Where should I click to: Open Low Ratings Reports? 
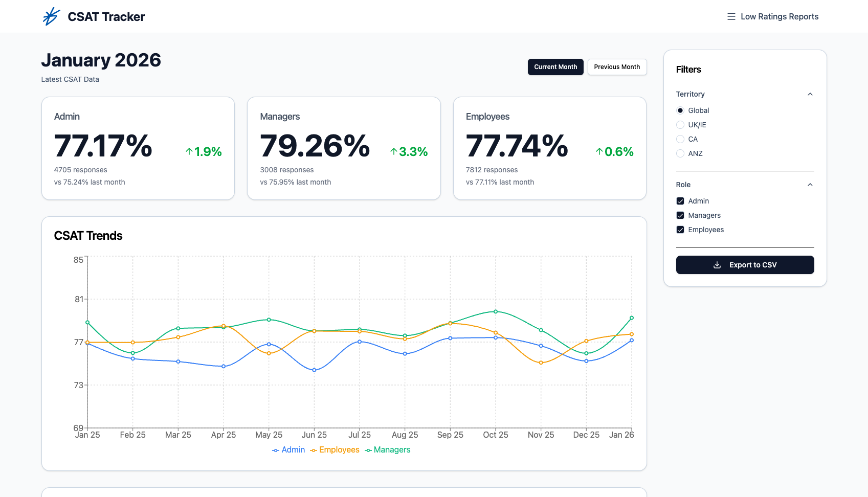tap(780, 16)
